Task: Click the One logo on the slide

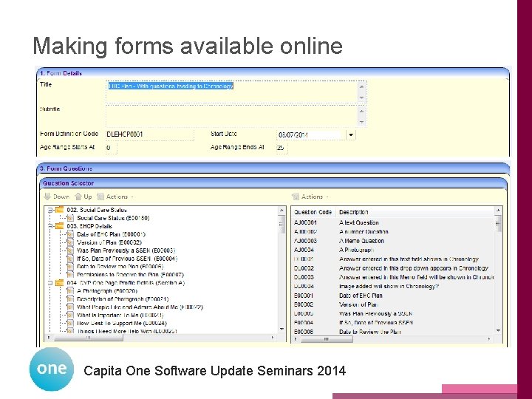Action: point(52,369)
